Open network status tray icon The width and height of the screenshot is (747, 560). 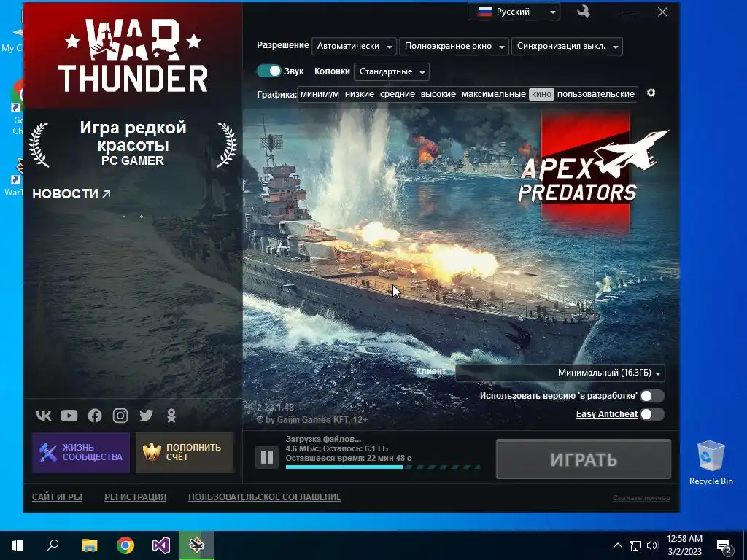(635, 545)
